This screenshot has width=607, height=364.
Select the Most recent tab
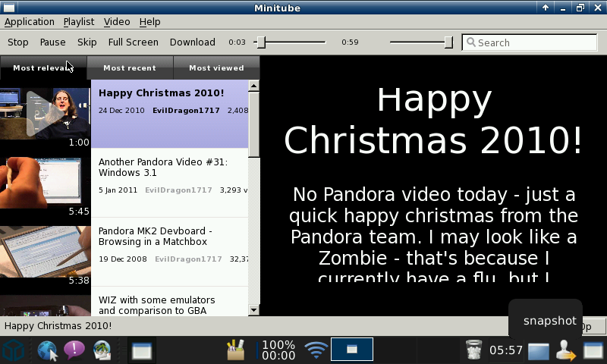(x=130, y=67)
